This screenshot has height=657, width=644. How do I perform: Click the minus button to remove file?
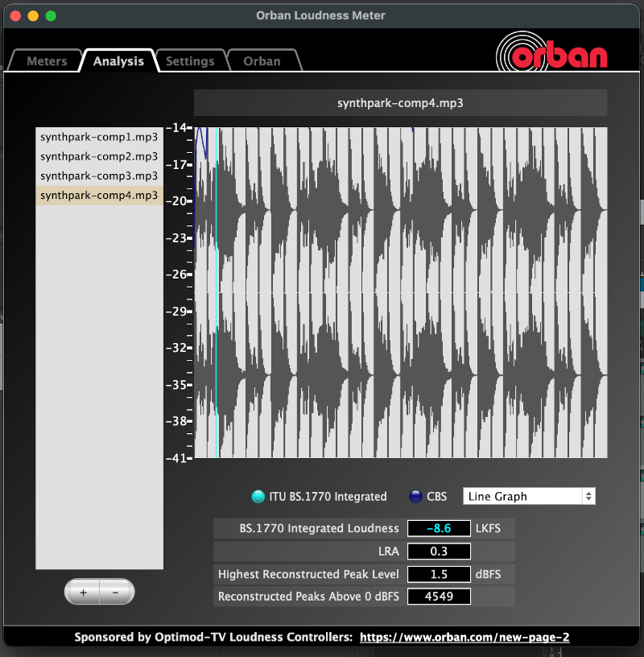(116, 592)
